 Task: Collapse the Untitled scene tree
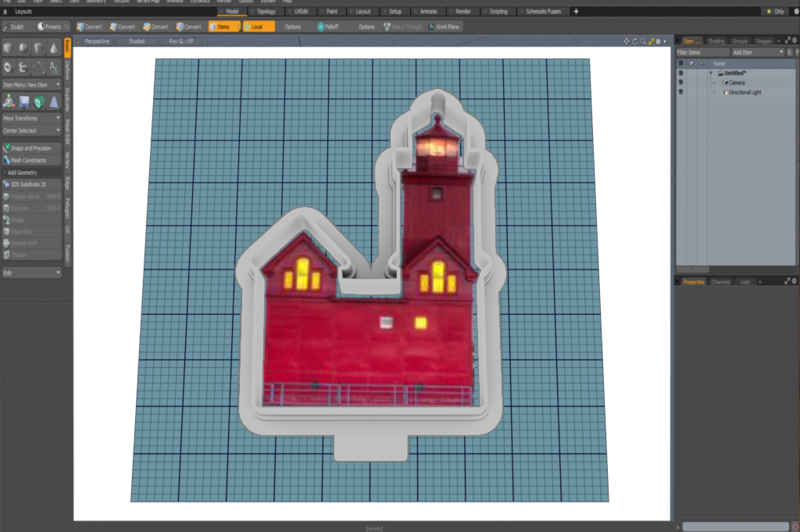(711, 73)
